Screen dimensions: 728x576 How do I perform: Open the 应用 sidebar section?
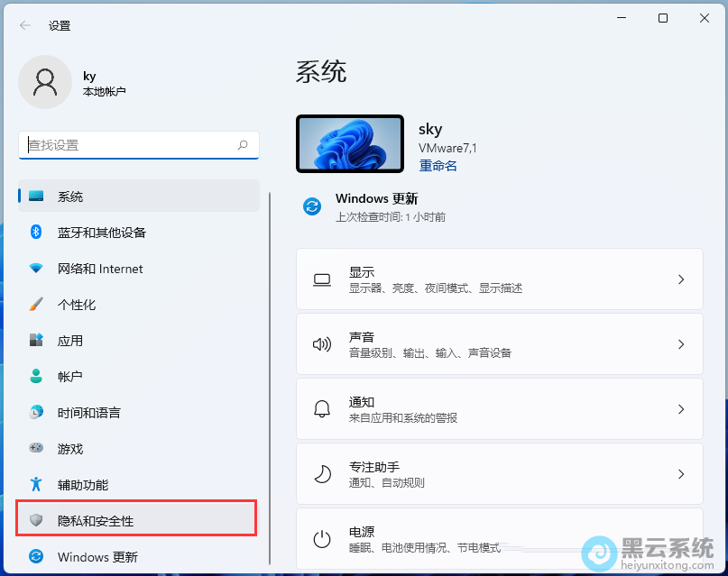point(70,341)
